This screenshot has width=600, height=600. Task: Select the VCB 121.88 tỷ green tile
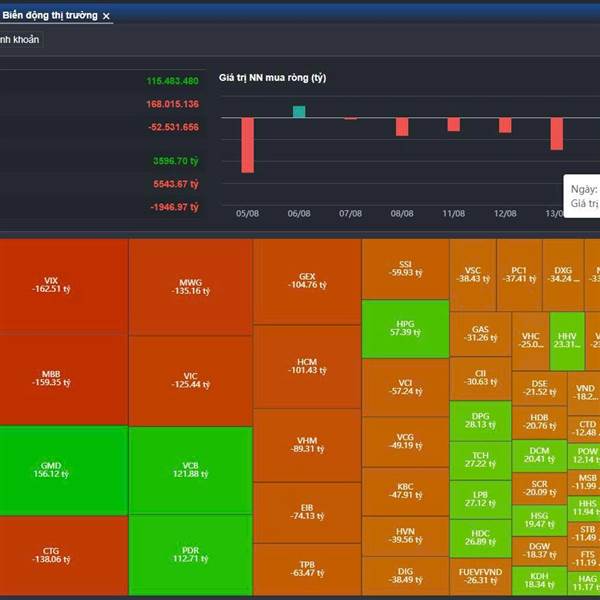[191, 470]
